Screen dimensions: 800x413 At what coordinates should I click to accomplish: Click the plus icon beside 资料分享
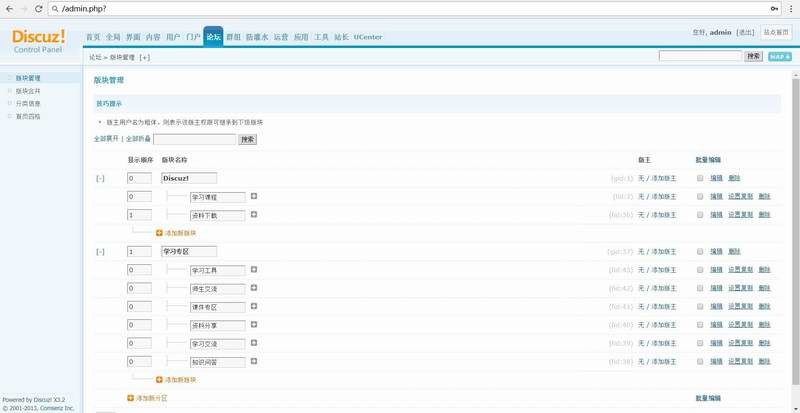(x=254, y=325)
